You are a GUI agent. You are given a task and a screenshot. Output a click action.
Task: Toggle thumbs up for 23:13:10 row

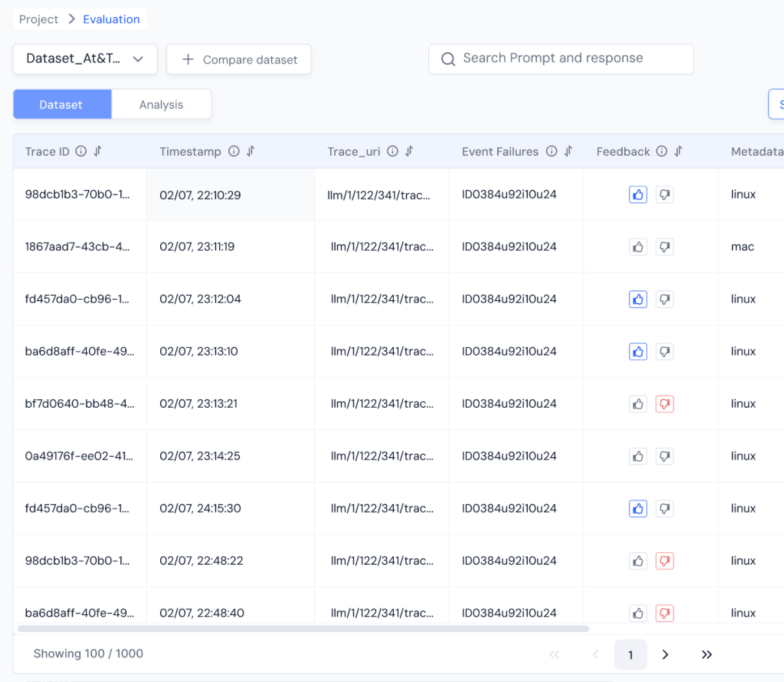pos(638,351)
